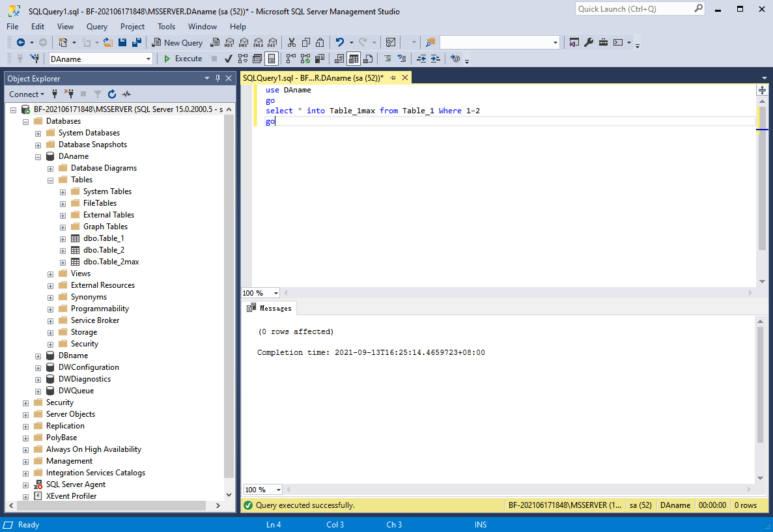Image resolution: width=773 pixels, height=532 pixels.
Task: Select the Execute query icon
Action: (x=183, y=59)
